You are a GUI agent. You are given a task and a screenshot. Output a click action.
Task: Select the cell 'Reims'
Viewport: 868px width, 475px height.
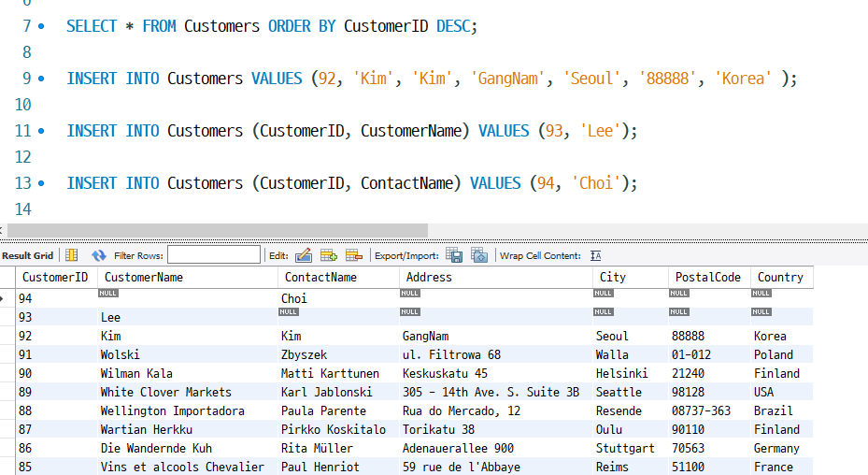(x=630, y=467)
